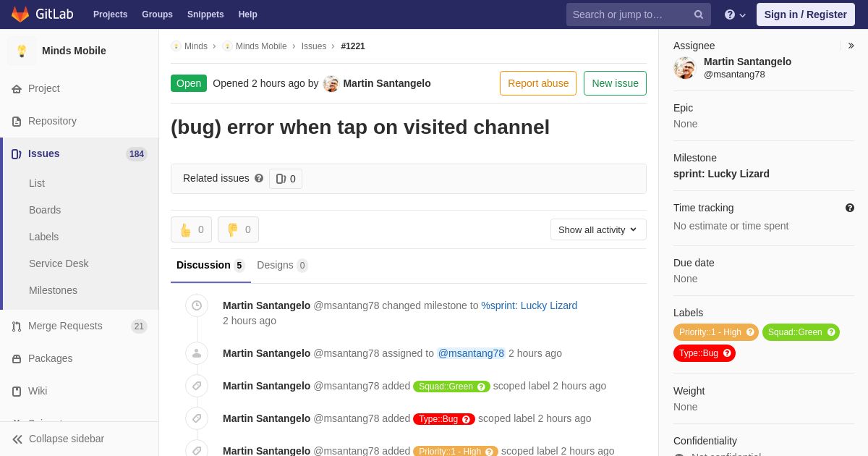Screen dimensions: 868x456
Task: Click help icon on Type::Bug sidebar label
Action: (x=727, y=353)
